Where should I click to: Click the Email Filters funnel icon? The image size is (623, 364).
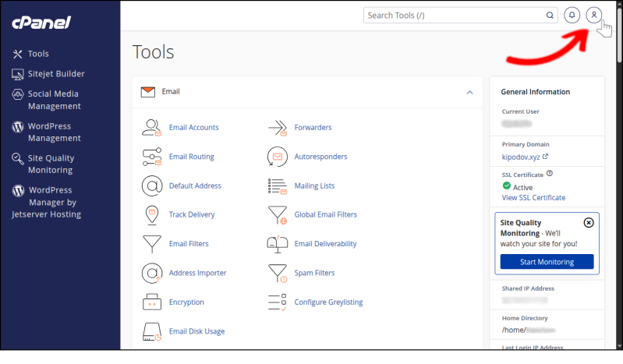(x=152, y=244)
